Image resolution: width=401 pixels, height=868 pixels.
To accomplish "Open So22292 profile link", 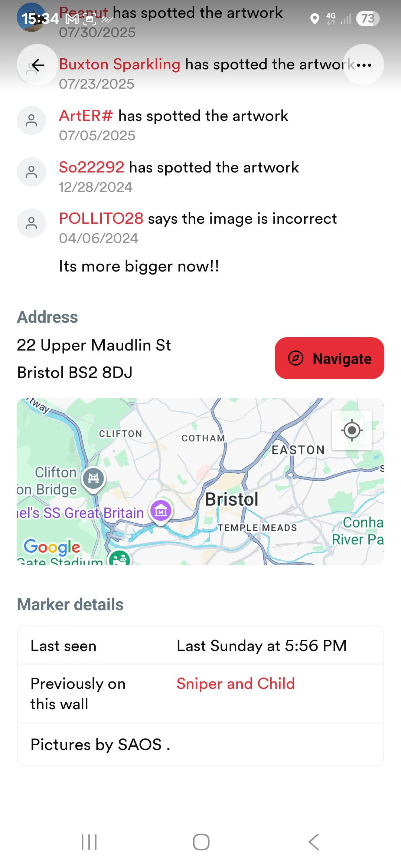I will click(91, 167).
